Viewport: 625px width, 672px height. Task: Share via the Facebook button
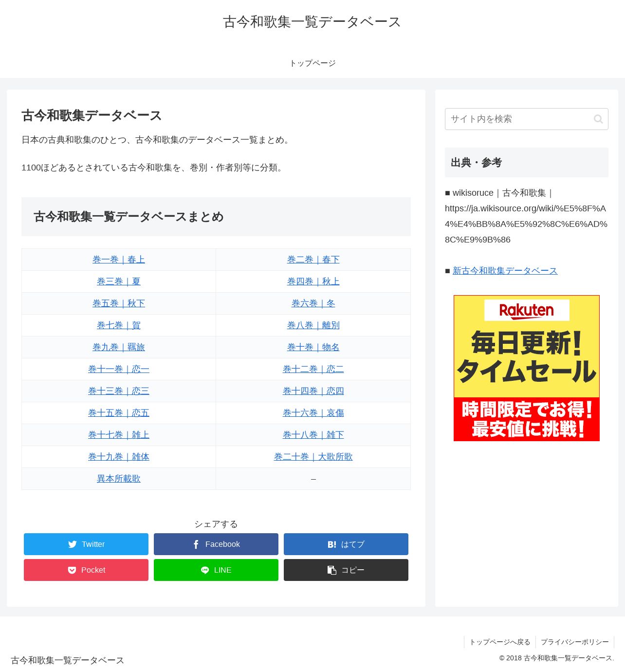(216, 544)
